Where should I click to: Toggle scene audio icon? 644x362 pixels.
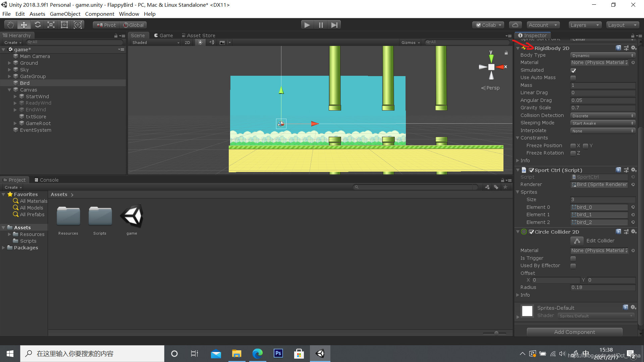[x=211, y=43]
